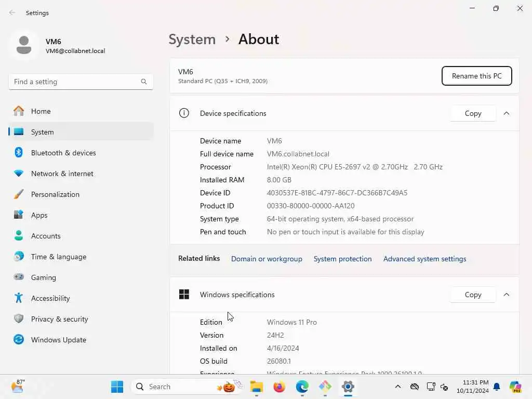The width and height of the screenshot is (532, 399).
Task: Click the System breadcrumb in the heading
Action: pos(192,39)
